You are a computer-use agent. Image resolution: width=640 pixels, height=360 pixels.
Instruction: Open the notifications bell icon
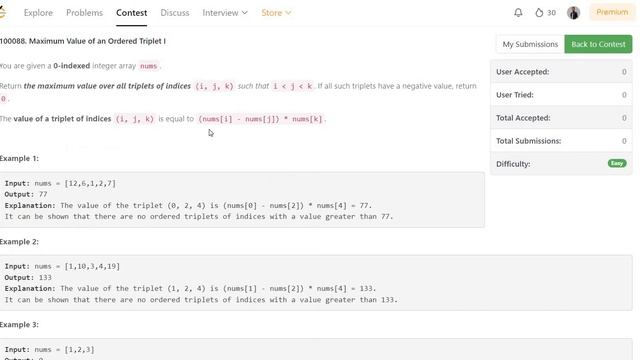(x=518, y=13)
